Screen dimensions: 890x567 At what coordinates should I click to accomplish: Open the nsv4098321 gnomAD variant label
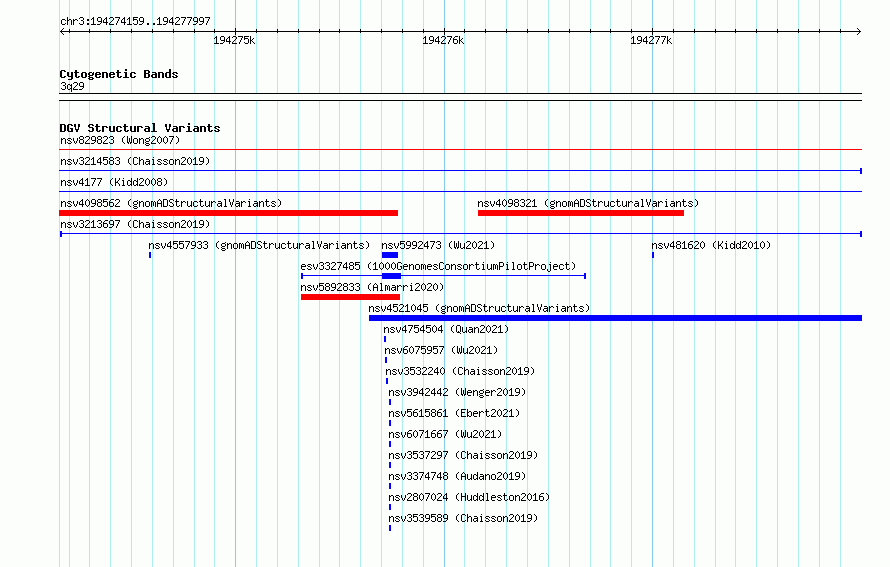[588, 203]
